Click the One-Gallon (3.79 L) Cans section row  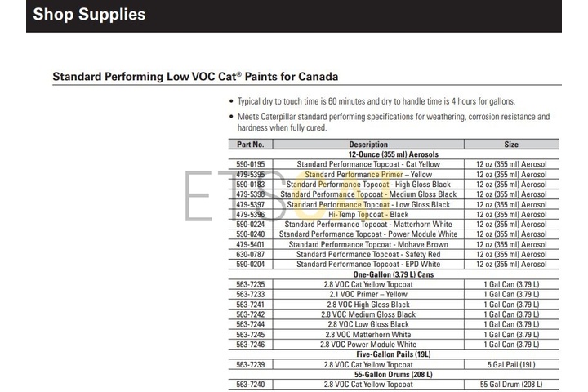click(393, 274)
